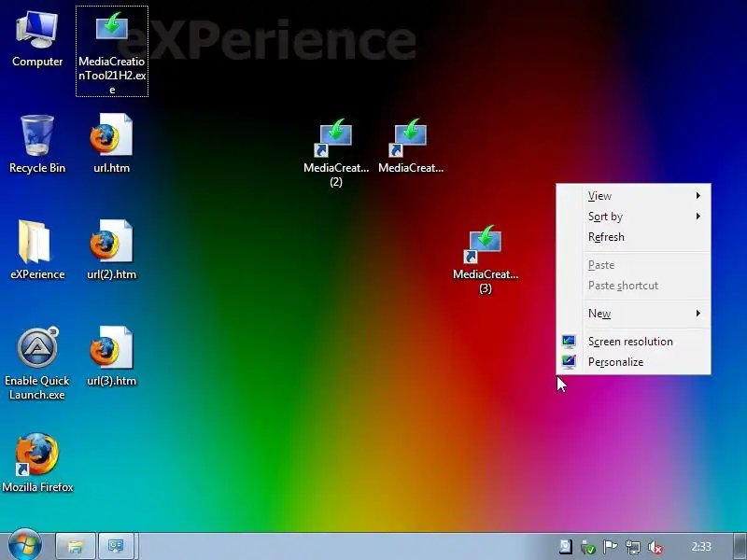Image resolution: width=747 pixels, height=560 pixels.
Task: Open Screen resolution from the context menu
Action: pos(634,342)
